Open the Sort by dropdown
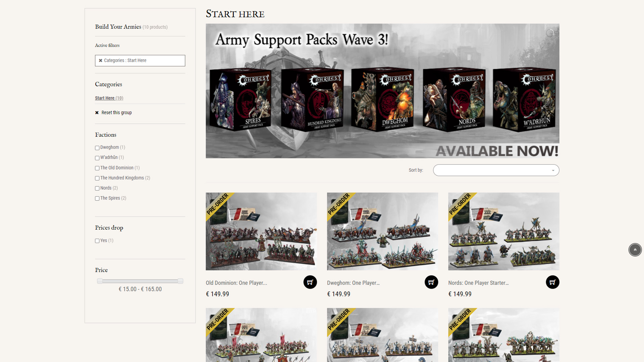 [x=496, y=170]
